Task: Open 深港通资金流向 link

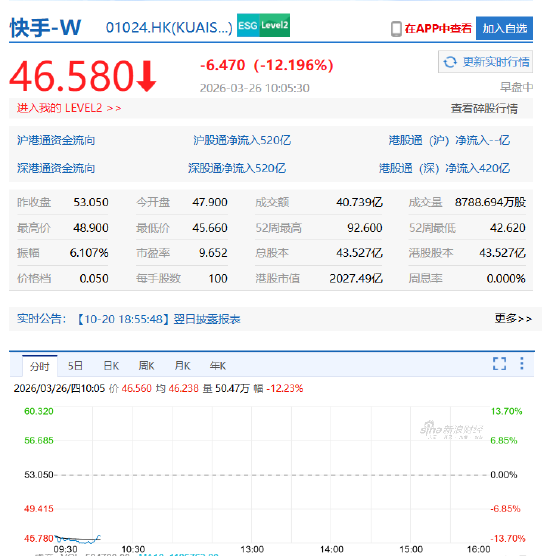Action: pos(56,168)
